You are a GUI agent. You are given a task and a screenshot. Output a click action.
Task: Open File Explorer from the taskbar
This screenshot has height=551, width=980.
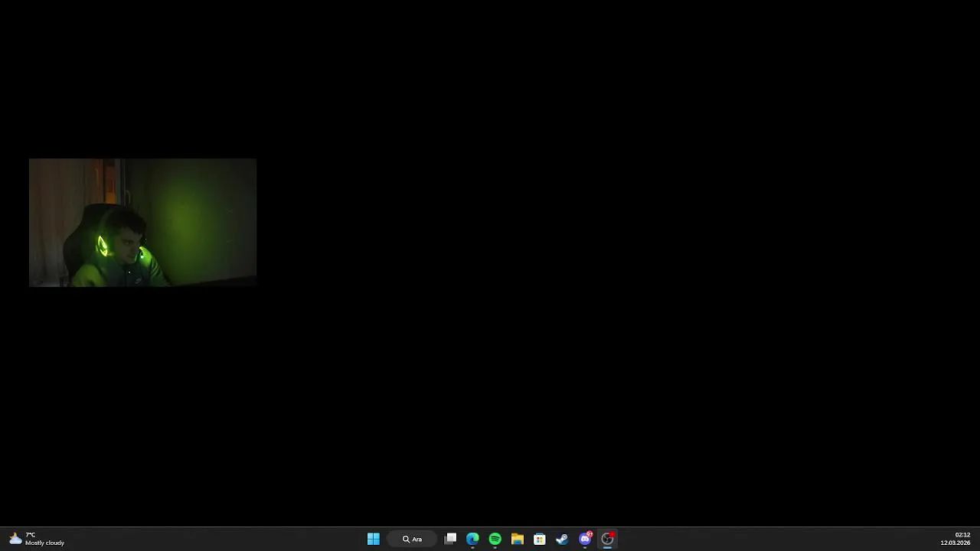[517, 539]
